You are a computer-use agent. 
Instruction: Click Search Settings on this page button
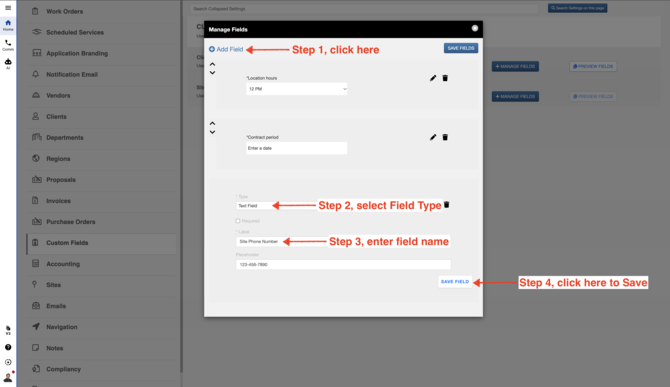[577, 8]
